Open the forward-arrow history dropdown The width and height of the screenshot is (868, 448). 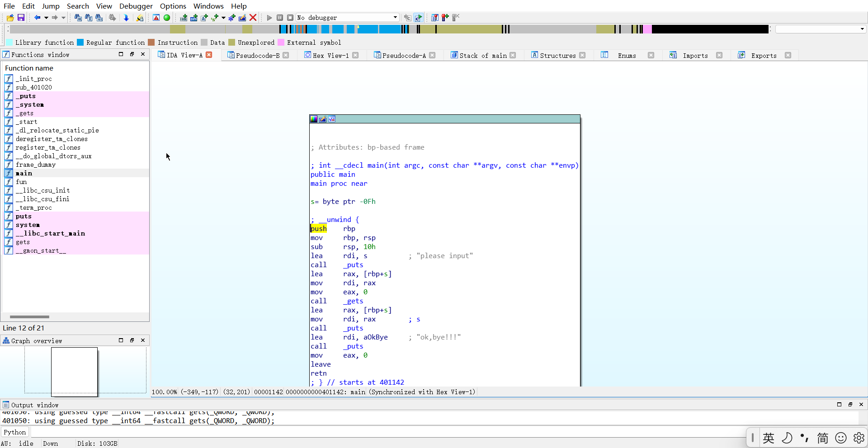(x=63, y=18)
